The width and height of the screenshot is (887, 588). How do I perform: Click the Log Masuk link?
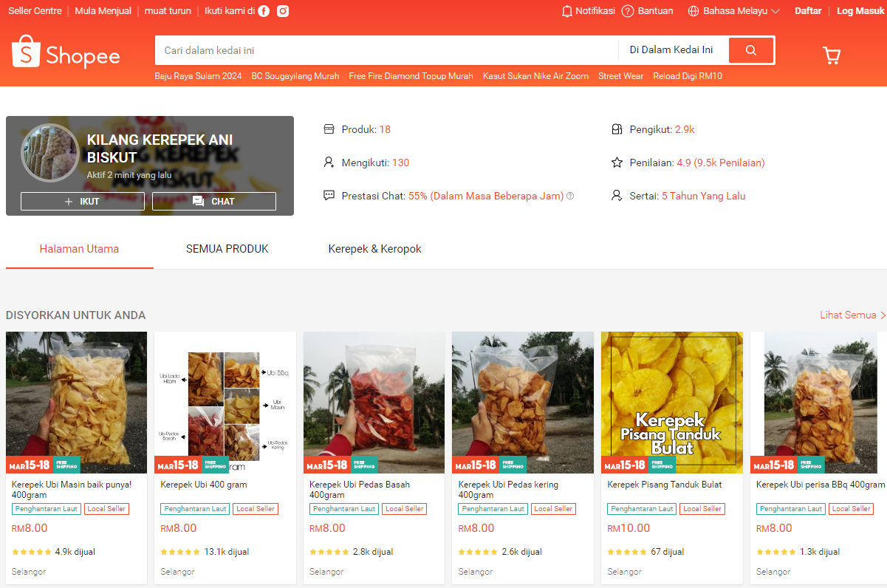[860, 11]
